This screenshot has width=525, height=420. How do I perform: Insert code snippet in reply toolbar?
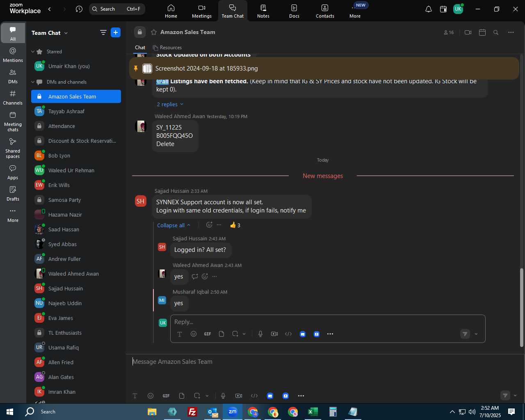(x=288, y=334)
